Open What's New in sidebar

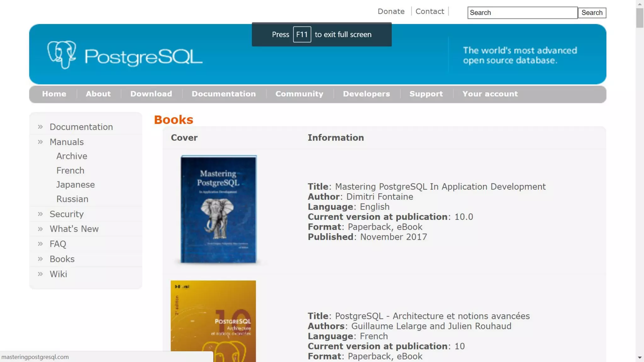click(x=74, y=229)
